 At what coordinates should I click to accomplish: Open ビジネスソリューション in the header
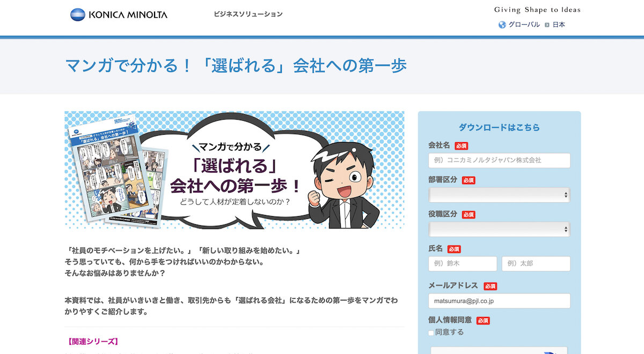coord(248,14)
